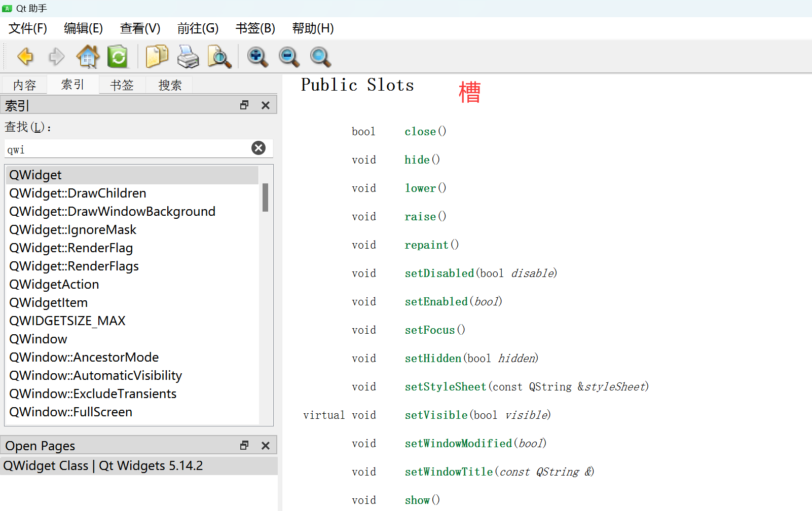Close the Open Pages panel
This screenshot has width=812, height=511.
(x=266, y=446)
